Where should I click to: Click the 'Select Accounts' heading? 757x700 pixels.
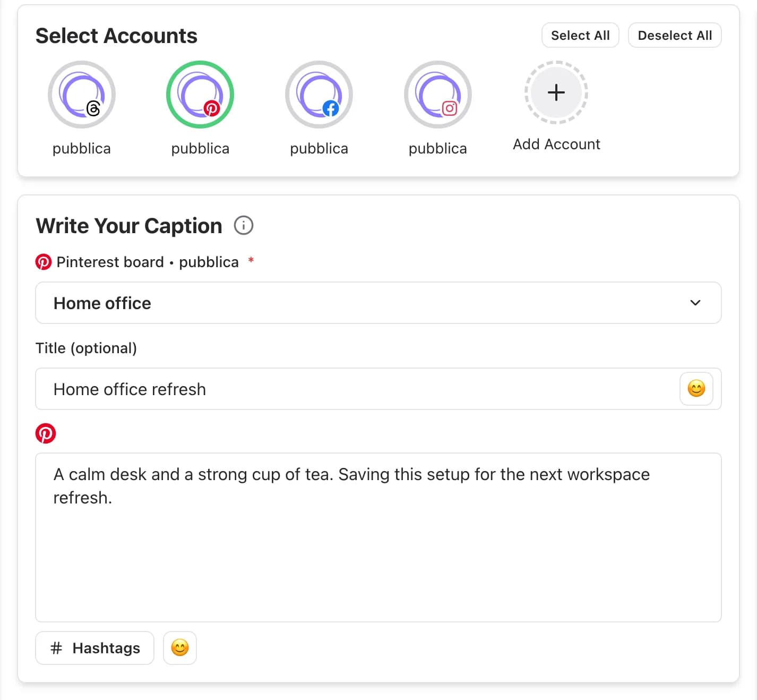[116, 36]
